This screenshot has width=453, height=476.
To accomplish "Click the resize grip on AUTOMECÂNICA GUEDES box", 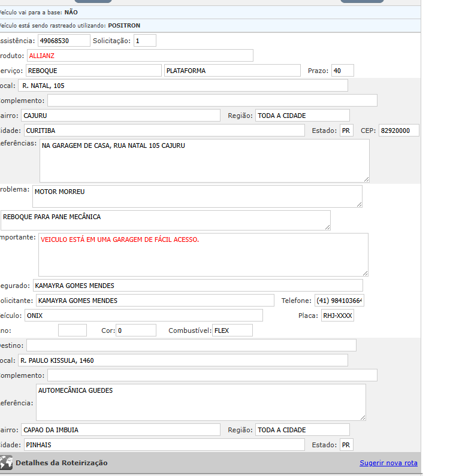I will tap(363, 418).
